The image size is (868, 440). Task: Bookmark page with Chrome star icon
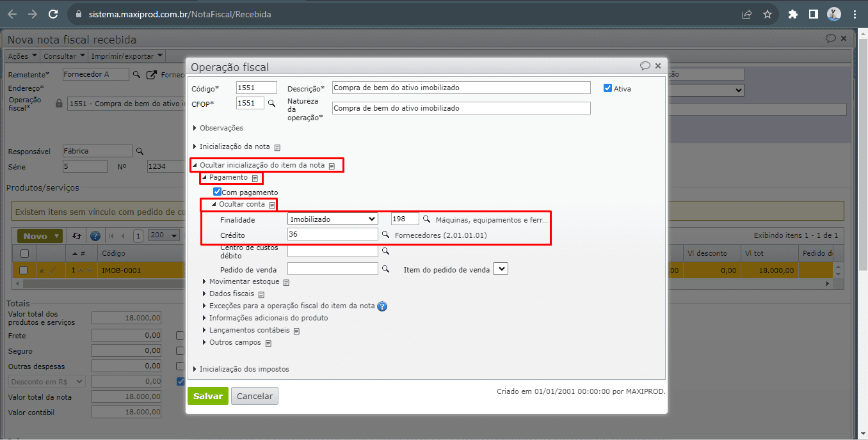pos(768,14)
